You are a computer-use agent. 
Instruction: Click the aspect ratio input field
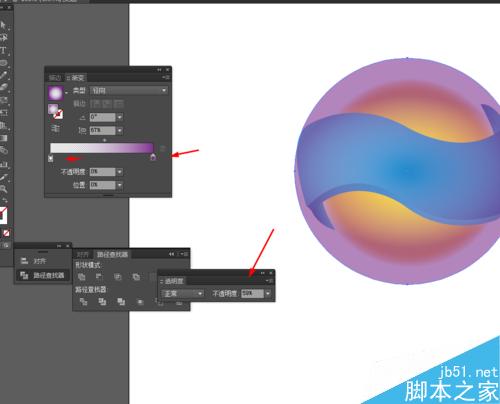click(x=102, y=130)
